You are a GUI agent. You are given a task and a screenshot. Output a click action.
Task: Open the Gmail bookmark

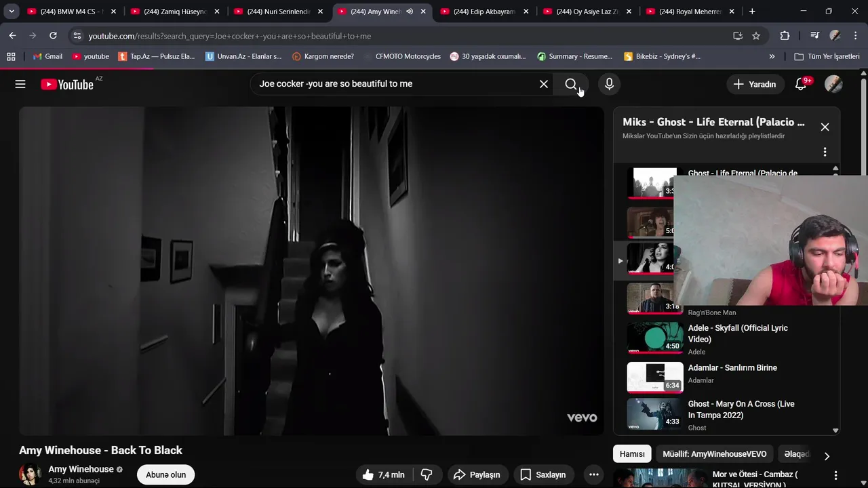coord(47,56)
